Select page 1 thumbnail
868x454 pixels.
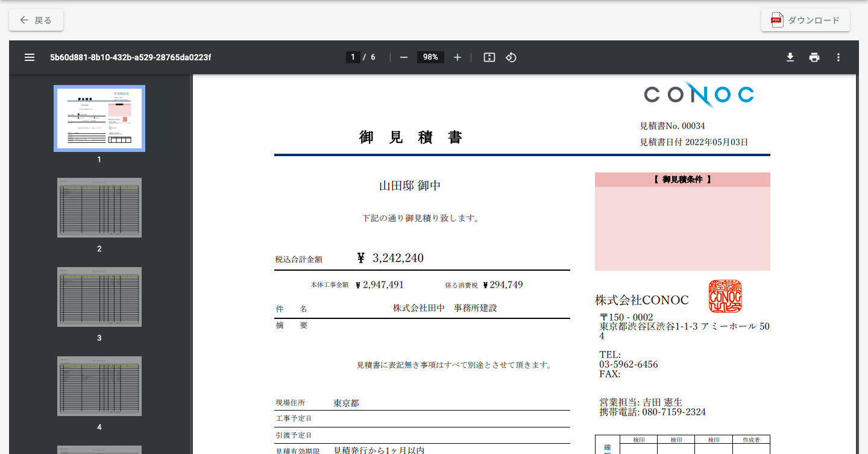click(x=99, y=118)
